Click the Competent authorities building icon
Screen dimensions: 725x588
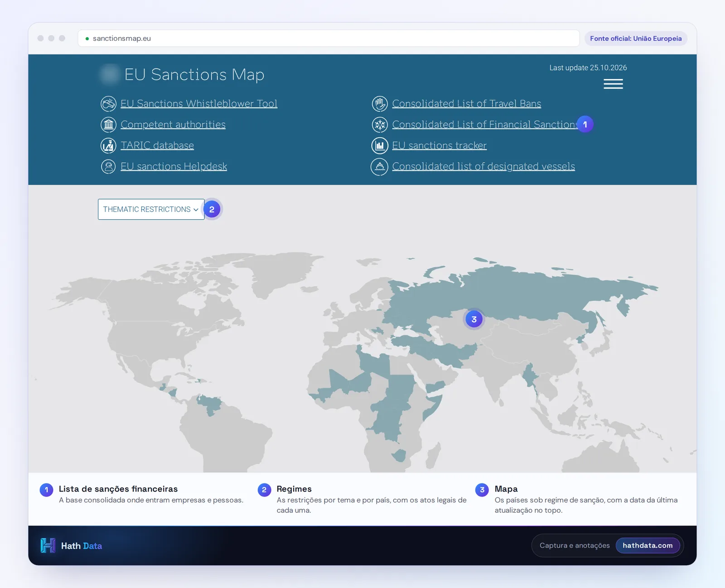[x=108, y=125]
